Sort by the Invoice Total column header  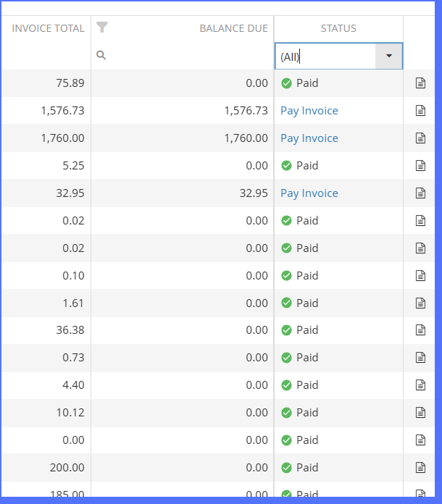(x=48, y=28)
